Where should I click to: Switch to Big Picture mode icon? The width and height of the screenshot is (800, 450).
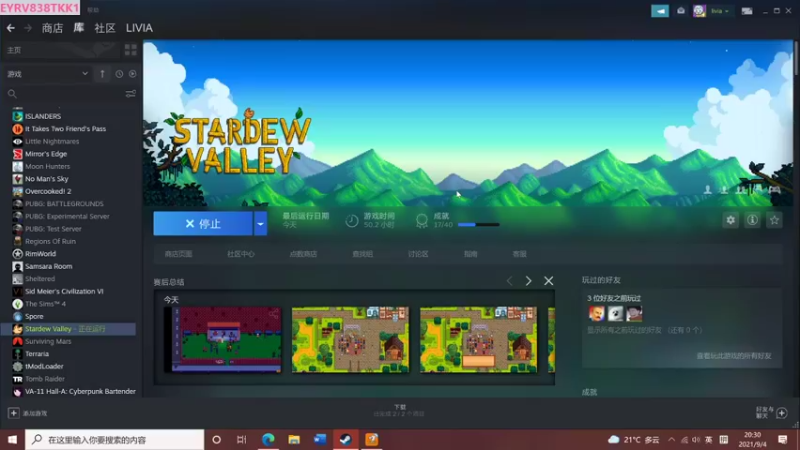pos(747,11)
